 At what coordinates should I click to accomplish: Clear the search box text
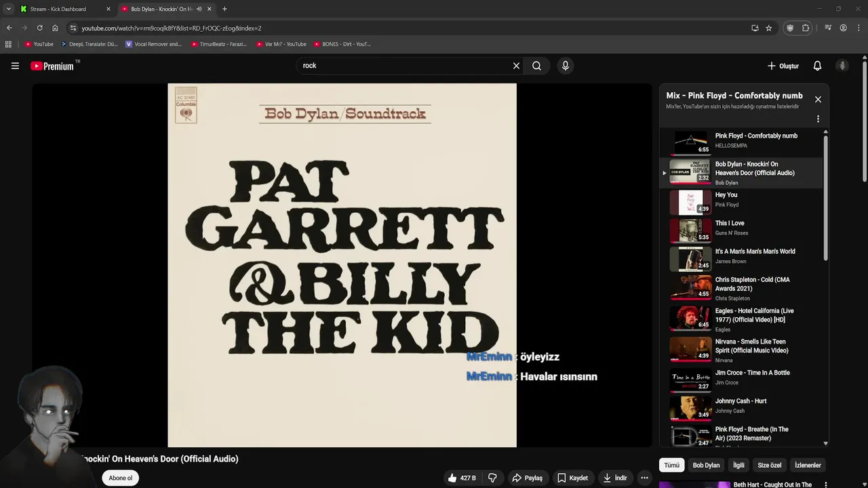point(516,66)
